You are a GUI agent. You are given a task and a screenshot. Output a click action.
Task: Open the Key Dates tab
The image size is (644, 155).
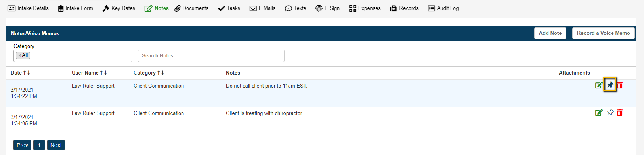coord(118,8)
